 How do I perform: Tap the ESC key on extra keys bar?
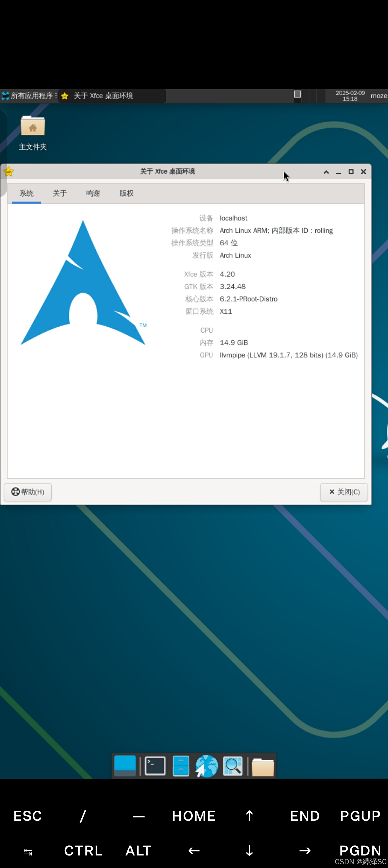coord(28,816)
